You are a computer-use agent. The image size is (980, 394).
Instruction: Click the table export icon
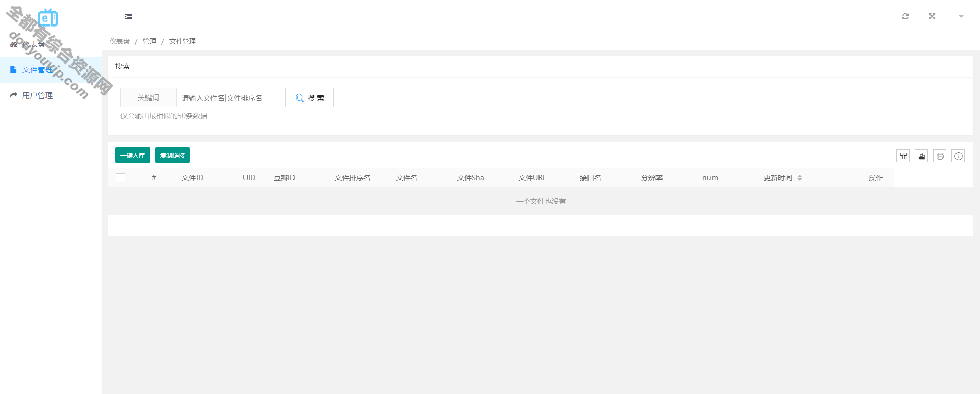pos(922,156)
